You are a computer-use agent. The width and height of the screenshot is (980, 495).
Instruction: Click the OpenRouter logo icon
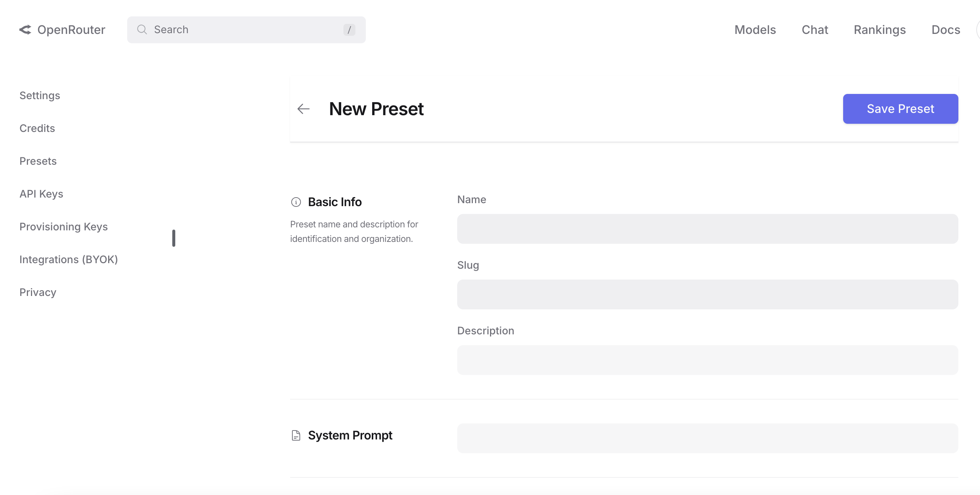click(25, 30)
